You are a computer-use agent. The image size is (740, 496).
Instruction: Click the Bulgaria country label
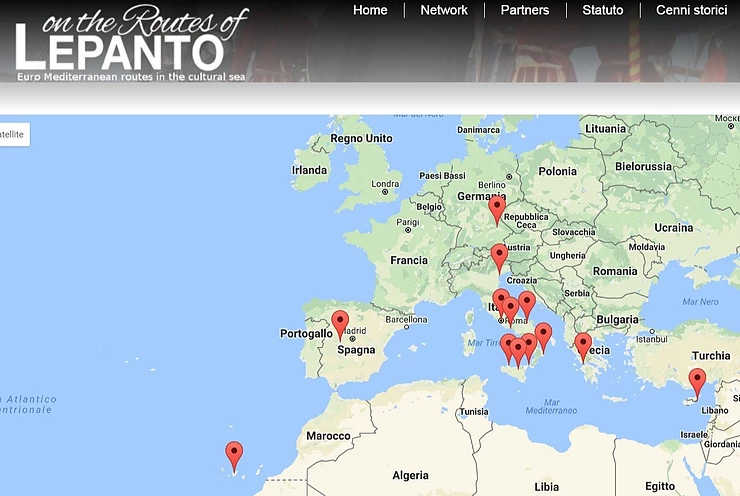617,319
